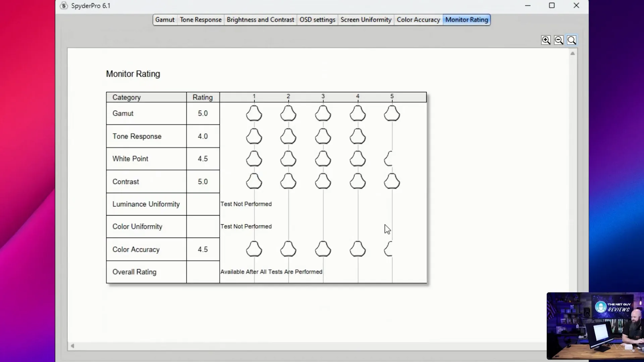Click the reset zoom icon
Viewport: 644px width, 362px height.
coord(572,40)
